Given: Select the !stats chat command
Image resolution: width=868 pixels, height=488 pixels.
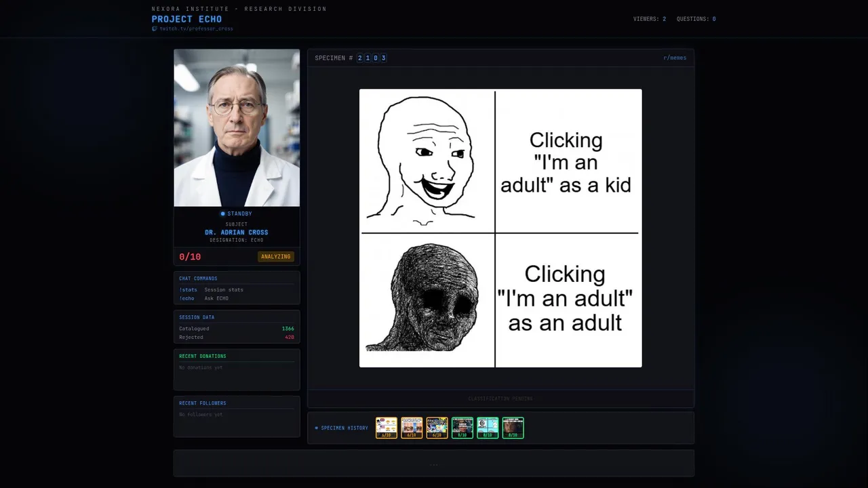Looking at the screenshot, I should pyautogui.click(x=189, y=290).
